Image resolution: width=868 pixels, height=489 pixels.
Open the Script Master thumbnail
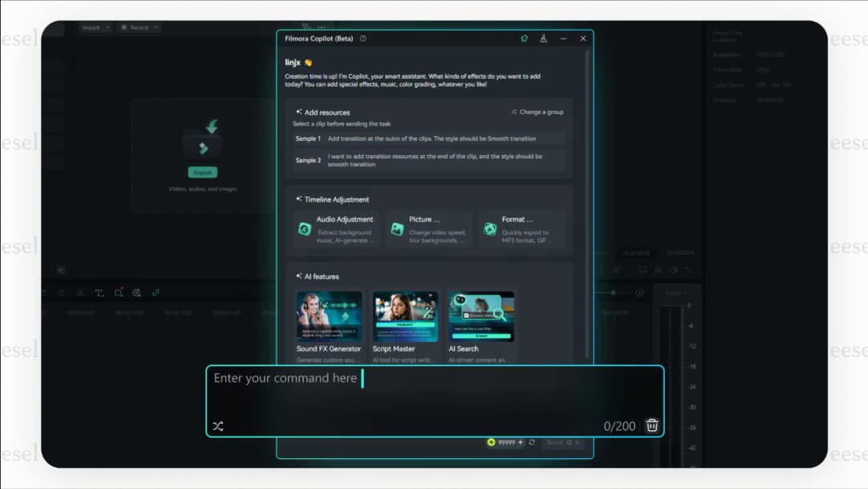click(405, 316)
